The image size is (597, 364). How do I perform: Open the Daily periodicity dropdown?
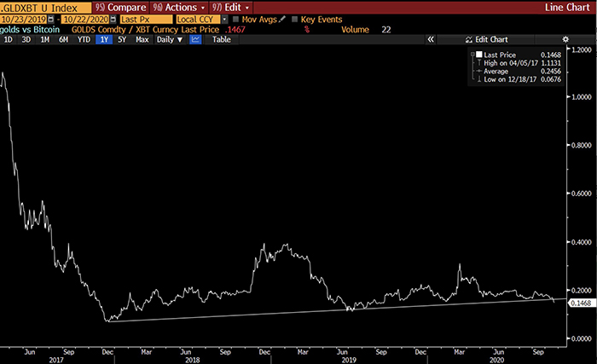pos(170,39)
